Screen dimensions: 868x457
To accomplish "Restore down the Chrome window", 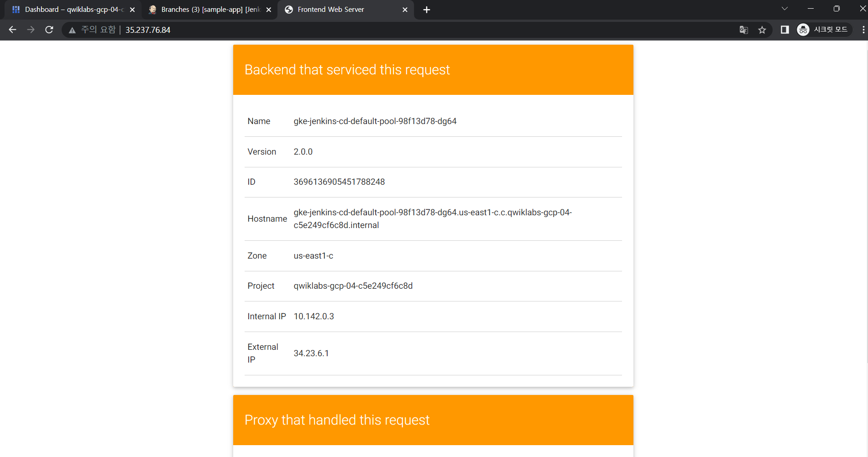I will (x=837, y=9).
